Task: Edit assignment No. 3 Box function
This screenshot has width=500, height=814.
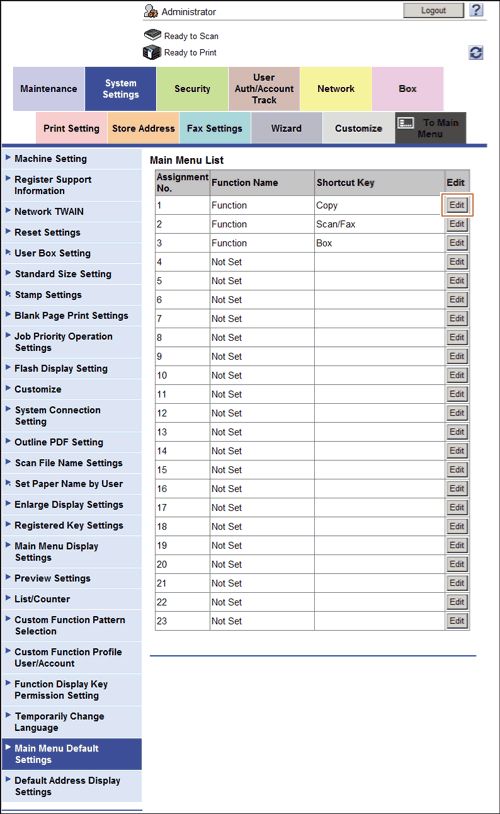Action: pos(457,243)
